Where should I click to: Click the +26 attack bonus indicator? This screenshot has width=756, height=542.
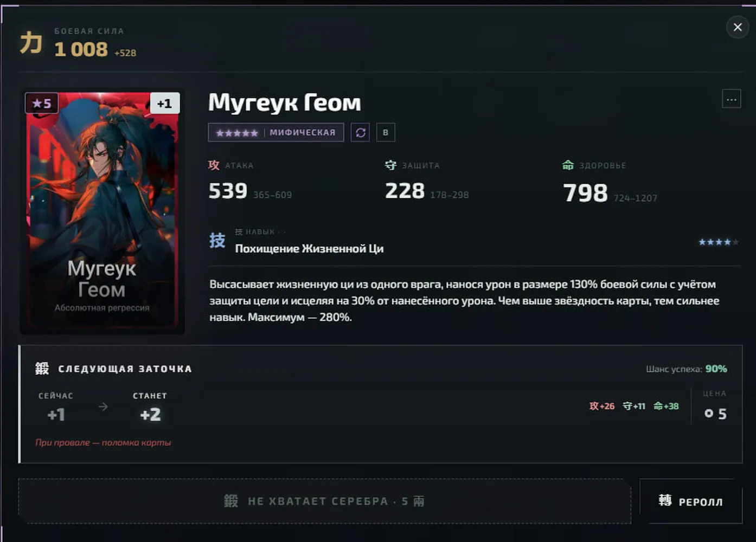(602, 406)
